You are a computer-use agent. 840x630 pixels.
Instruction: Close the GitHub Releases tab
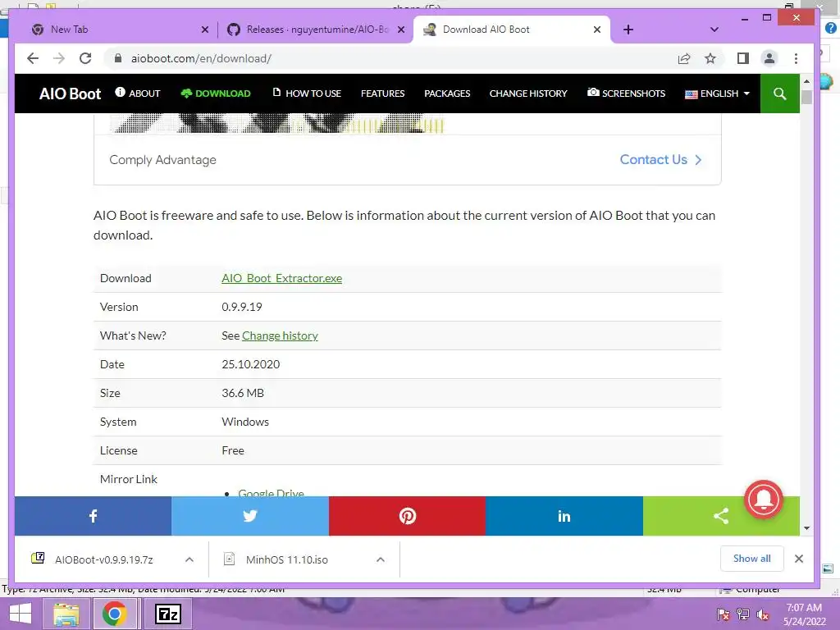(x=400, y=30)
